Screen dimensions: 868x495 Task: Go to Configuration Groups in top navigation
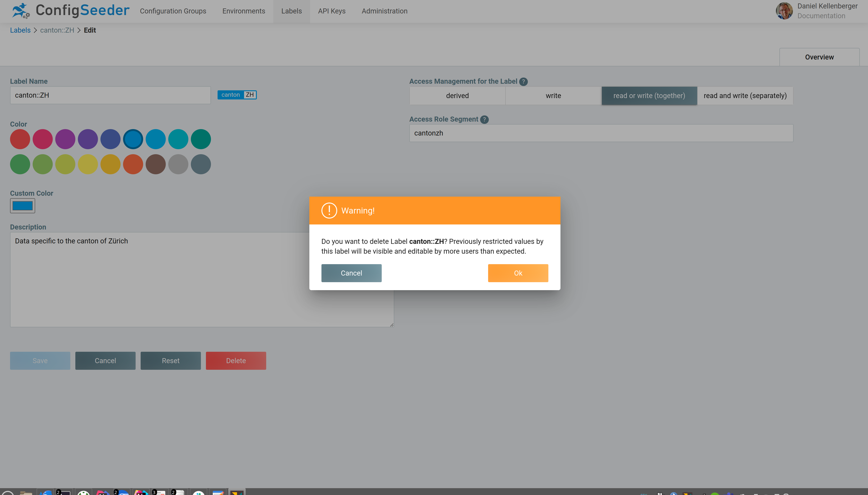173,11
